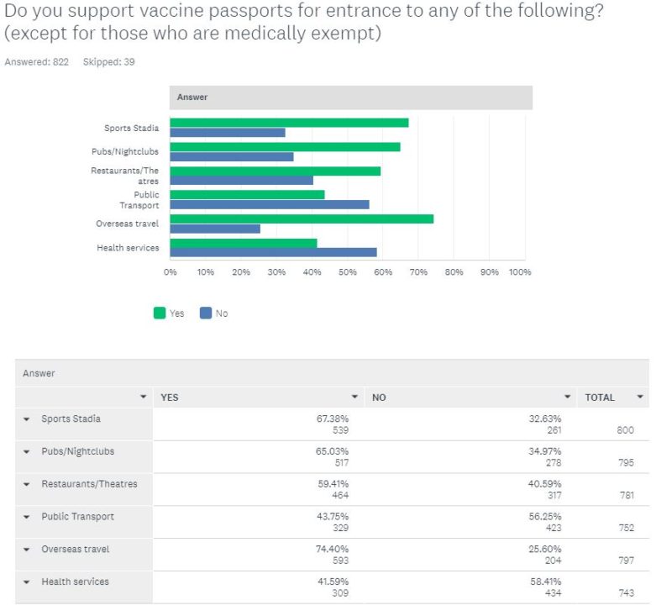Click the blue Public Transport No bar
Screen dimensions: 672x616
click(270, 204)
